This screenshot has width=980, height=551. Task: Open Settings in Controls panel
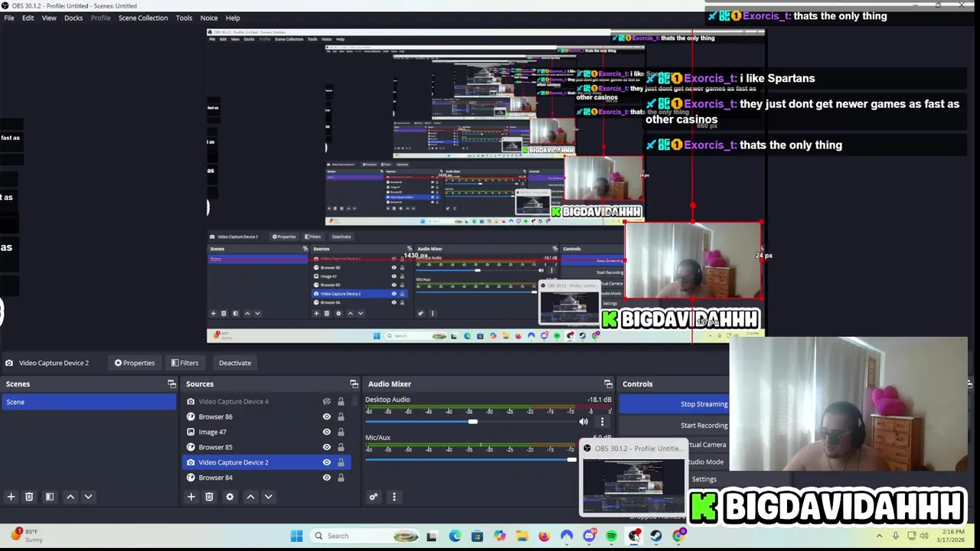click(704, 479)
